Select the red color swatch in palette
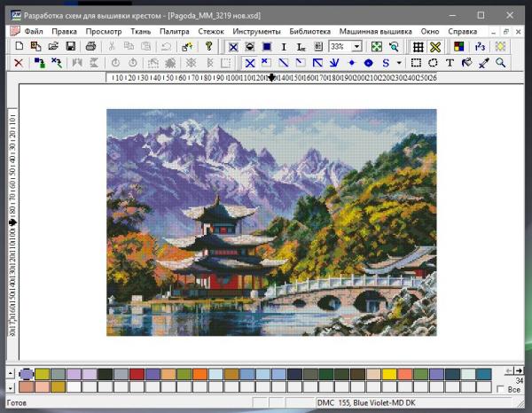 (137, 374)
